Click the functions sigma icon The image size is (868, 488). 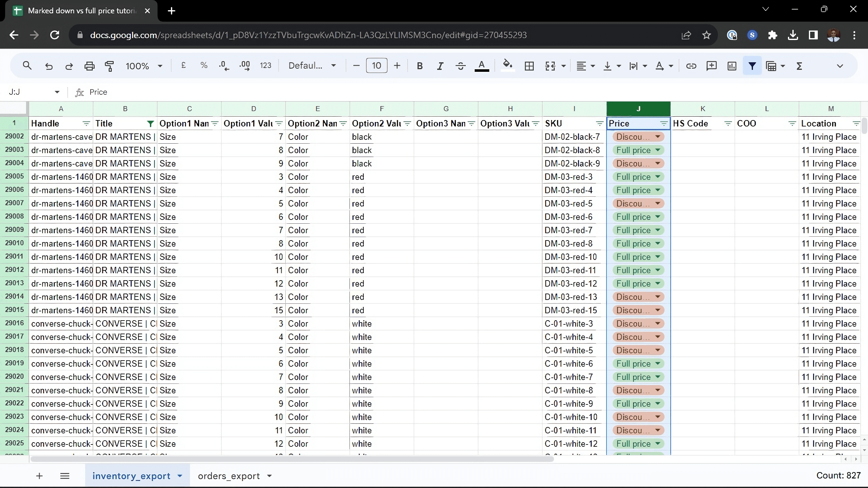click(x=799, y=66)
